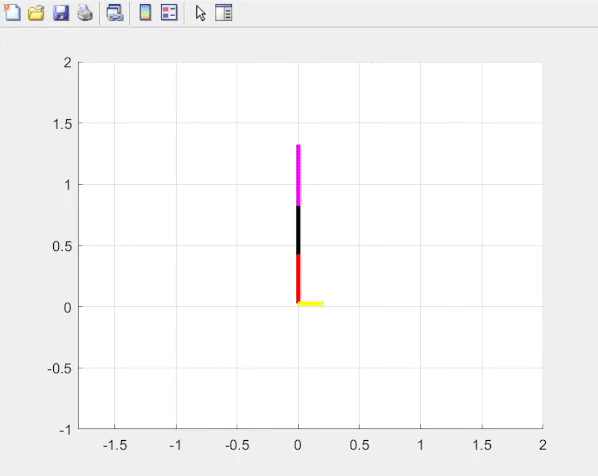This screenshot has width=598, height=476.
Task: Click the y-axis tick label -1
Action: pyautogui.click(x=65, y=431)
